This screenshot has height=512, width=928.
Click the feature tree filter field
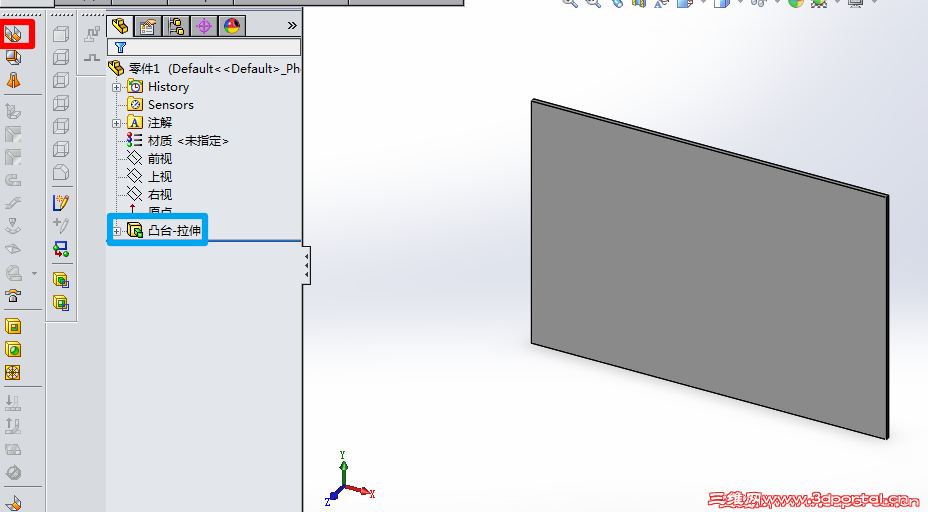[204, 47]
